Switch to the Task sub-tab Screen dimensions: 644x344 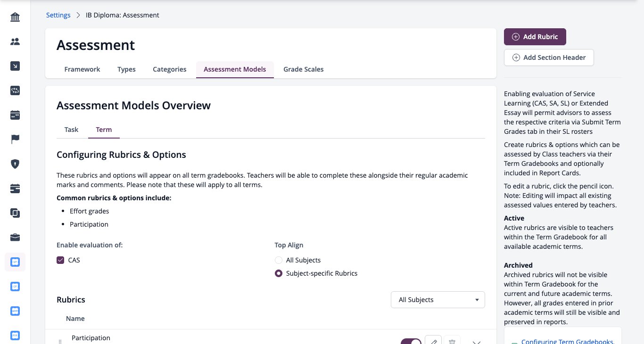[x=72, y=130]
